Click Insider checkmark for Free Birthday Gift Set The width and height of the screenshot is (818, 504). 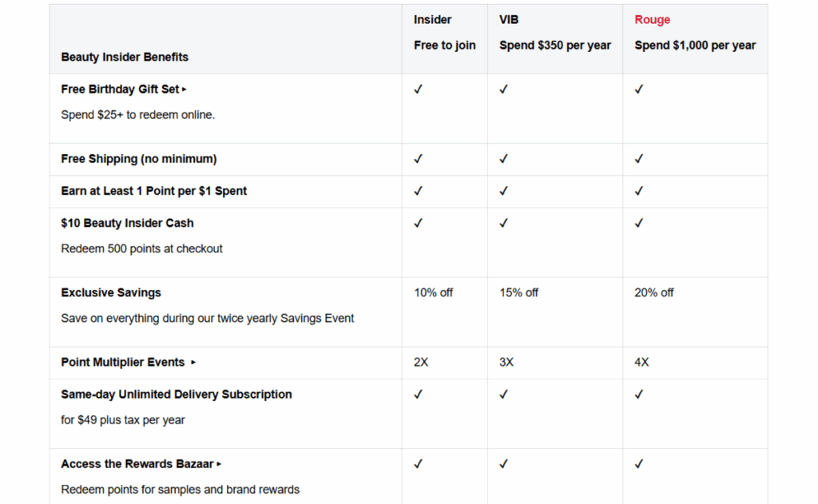point(418,89)
